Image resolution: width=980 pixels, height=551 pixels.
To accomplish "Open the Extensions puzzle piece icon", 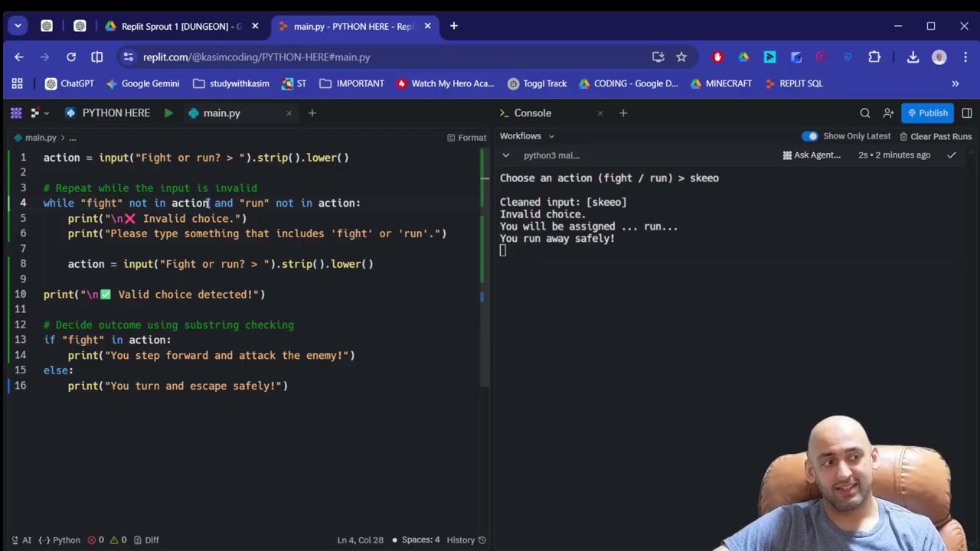I will point(874,57).
